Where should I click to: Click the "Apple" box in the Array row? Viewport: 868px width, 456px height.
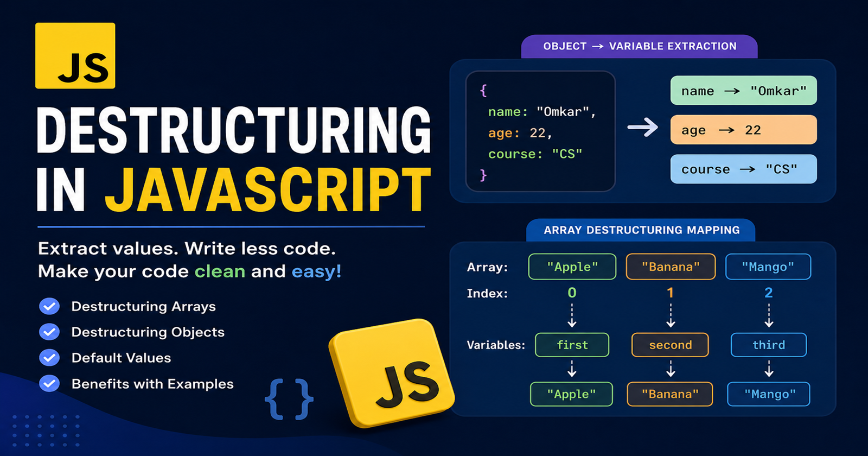tap(572, 267)
